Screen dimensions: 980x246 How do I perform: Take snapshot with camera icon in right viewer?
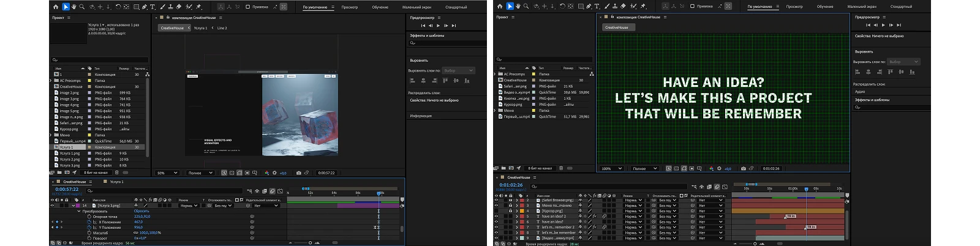click(744, 168)
